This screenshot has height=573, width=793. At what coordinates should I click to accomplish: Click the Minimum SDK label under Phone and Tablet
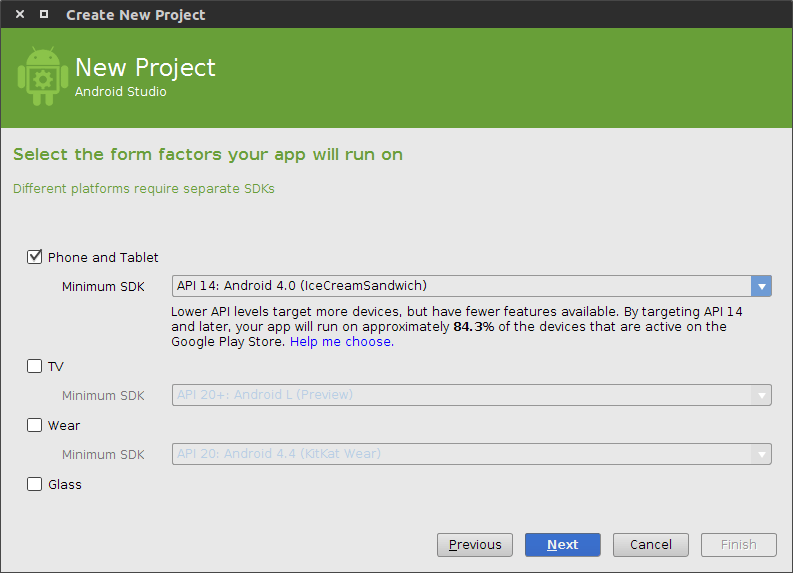(x=103, y=287)
